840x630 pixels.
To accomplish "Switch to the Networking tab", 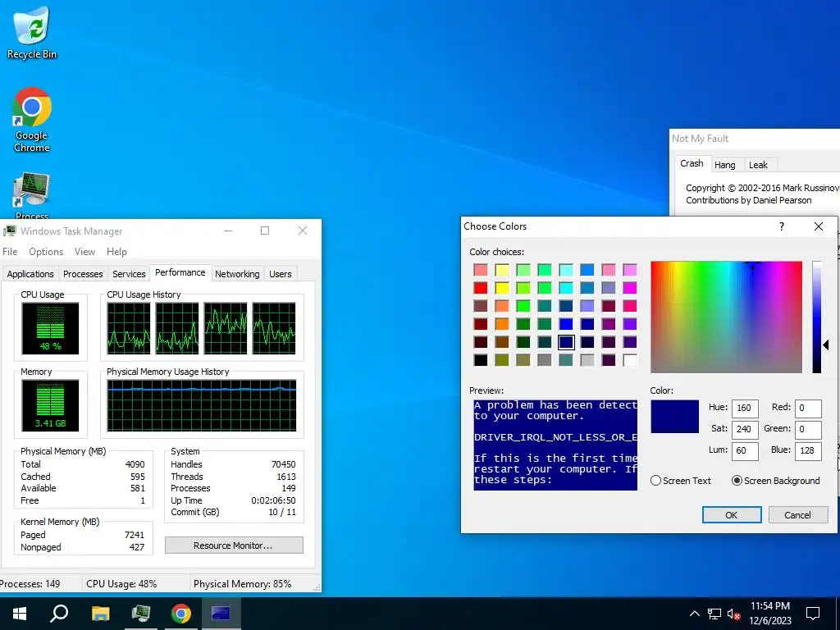I will pyautogui.click(x=237, y=274).
